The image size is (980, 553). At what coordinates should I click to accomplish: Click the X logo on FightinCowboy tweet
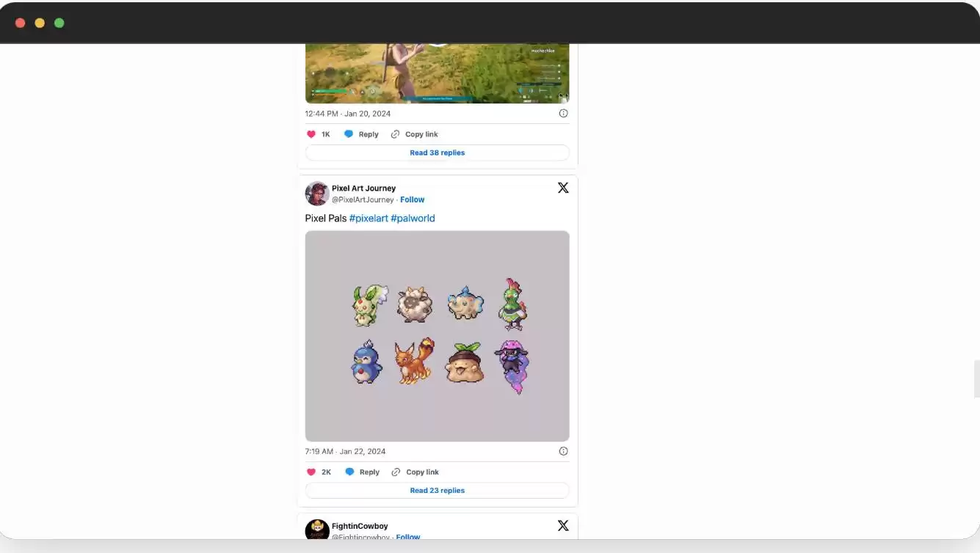pos(563,525)
